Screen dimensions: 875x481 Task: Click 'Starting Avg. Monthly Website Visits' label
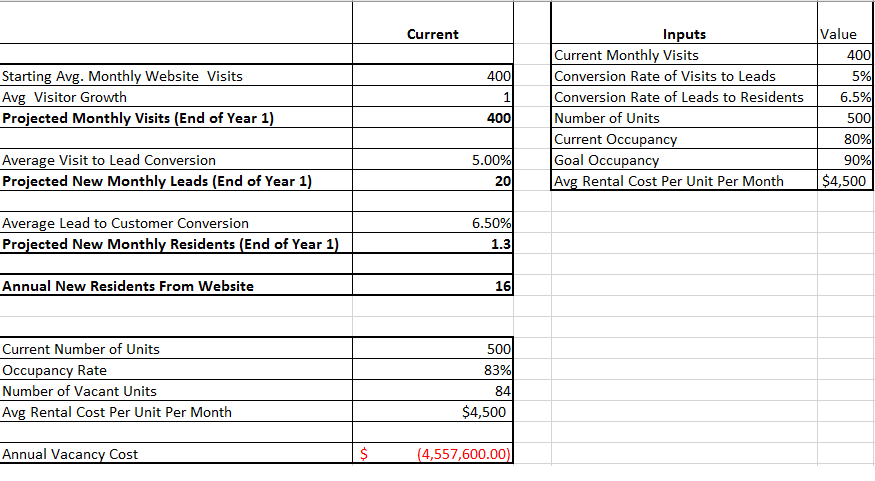[x=122, y=76]
